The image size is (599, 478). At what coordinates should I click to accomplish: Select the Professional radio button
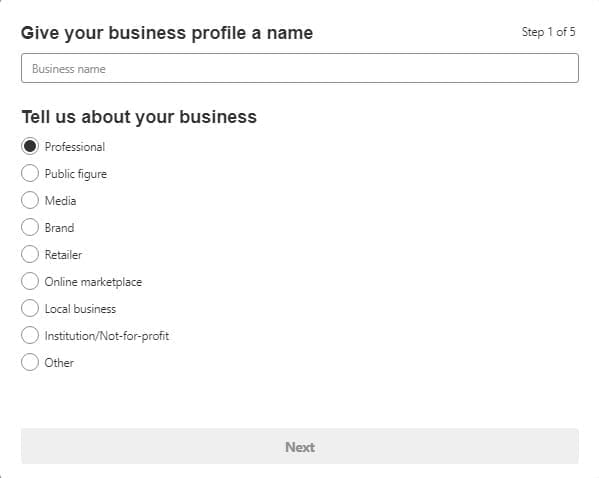[30, 146]
